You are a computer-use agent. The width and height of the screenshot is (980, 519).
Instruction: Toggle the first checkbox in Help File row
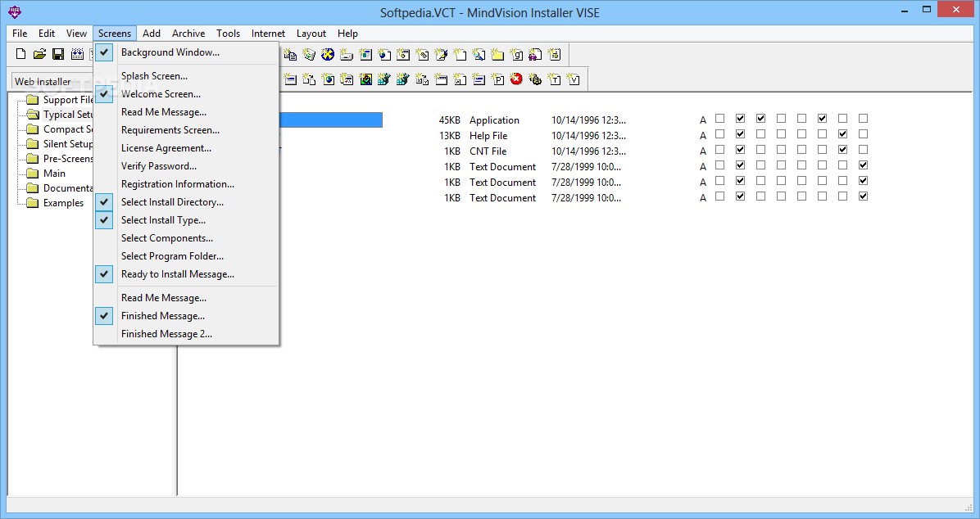pos(720,134)
